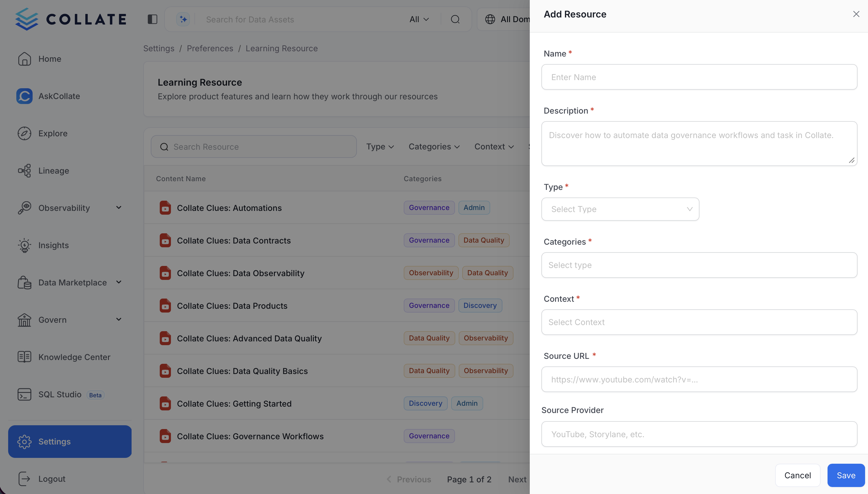868x494 pixels.
Task: Toggle the sidebar collapse icon
Action: [x=153, y=19]
